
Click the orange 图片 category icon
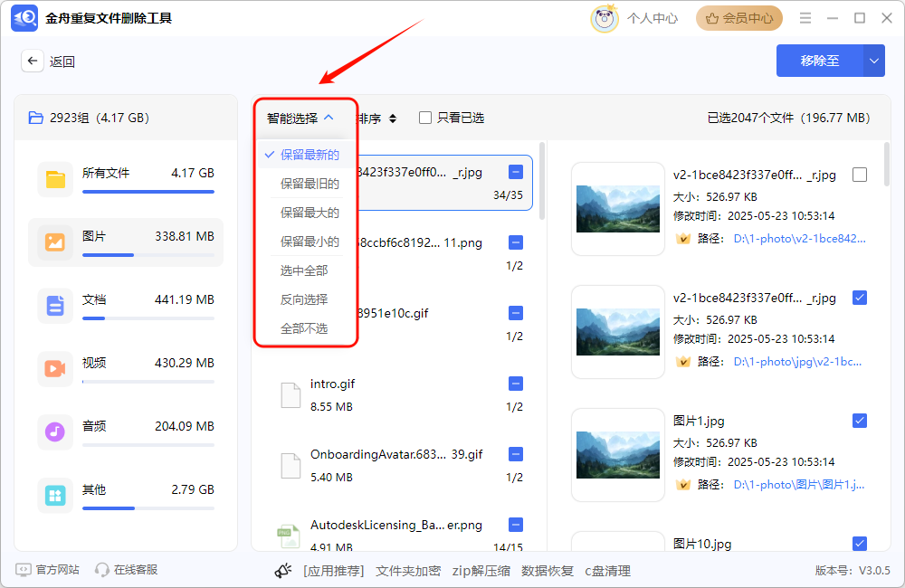pos(55,242)
